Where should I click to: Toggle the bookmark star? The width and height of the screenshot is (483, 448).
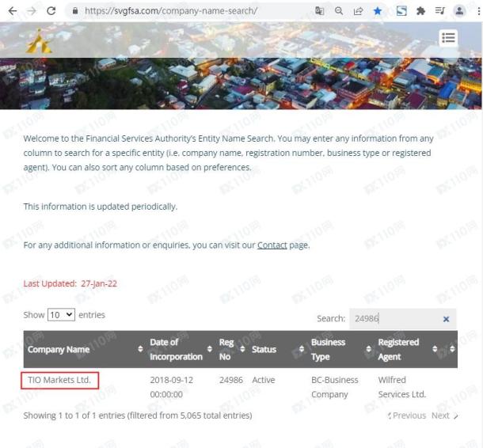point(378,11)
